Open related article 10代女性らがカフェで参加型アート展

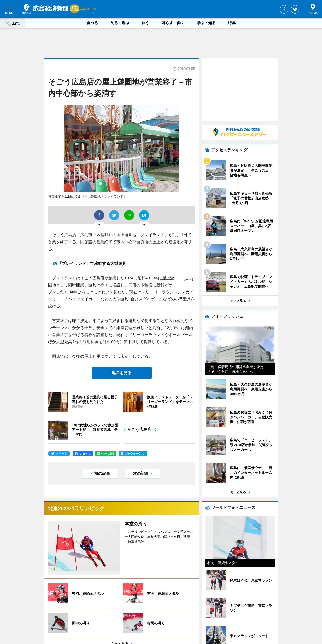84,430
